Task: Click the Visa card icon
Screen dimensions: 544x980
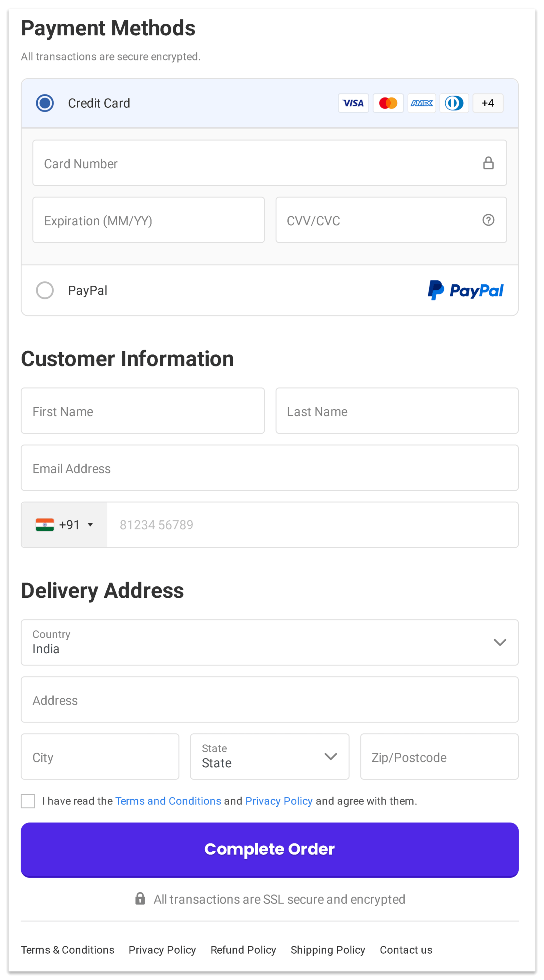Action: pyautogui.click(x=353, y=103)
